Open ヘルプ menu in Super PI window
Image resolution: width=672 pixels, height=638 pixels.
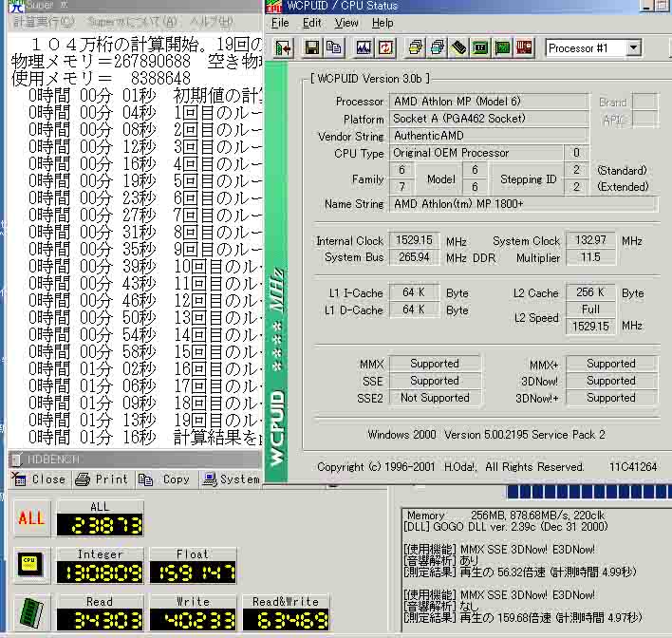click(212, 22)
